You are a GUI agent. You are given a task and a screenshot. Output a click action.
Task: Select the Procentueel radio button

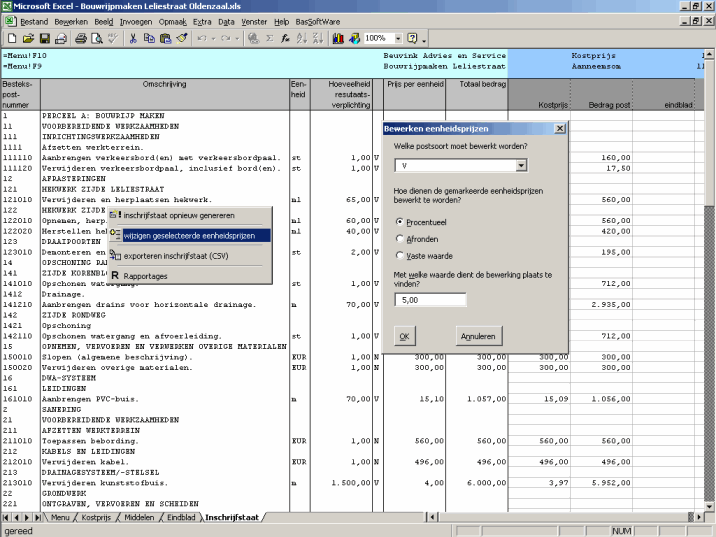(401, 222)
